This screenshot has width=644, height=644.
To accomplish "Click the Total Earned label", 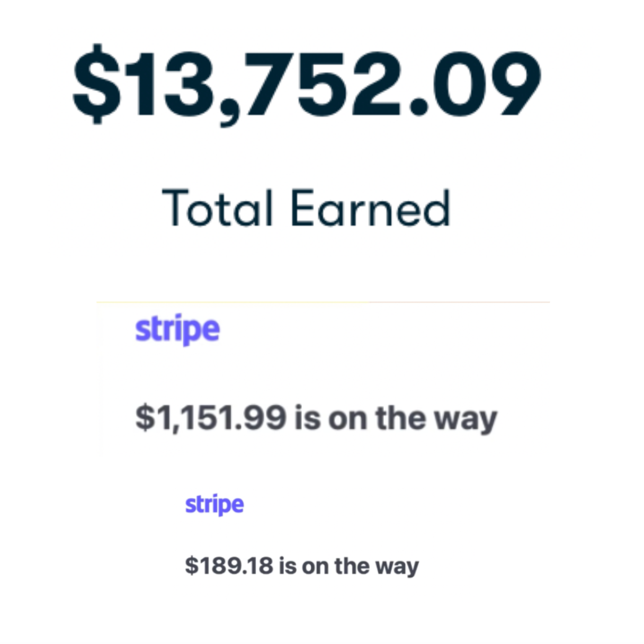I will click(x=306, y=208).
